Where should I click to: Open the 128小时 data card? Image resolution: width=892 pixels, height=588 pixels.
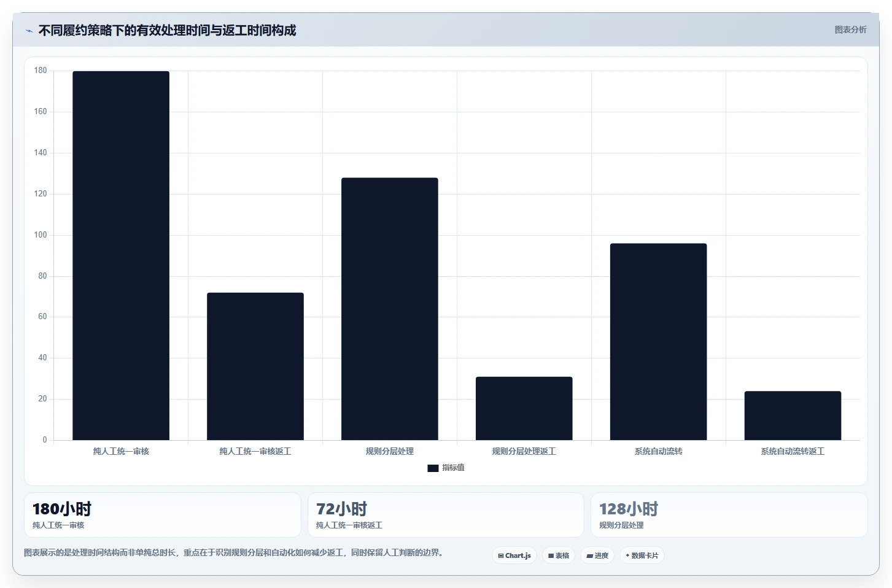(729, 515)
